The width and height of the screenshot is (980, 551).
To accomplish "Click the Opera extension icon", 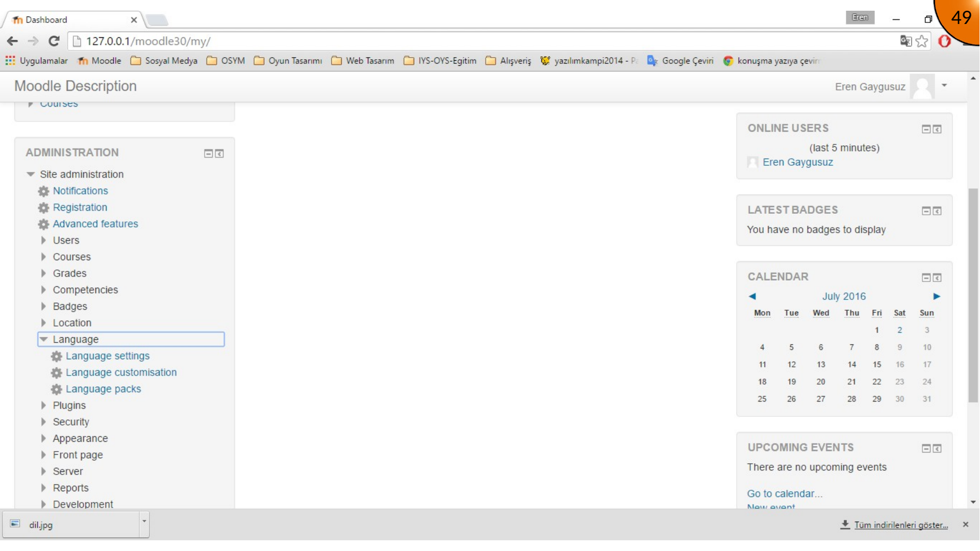I will click(944, 41).
